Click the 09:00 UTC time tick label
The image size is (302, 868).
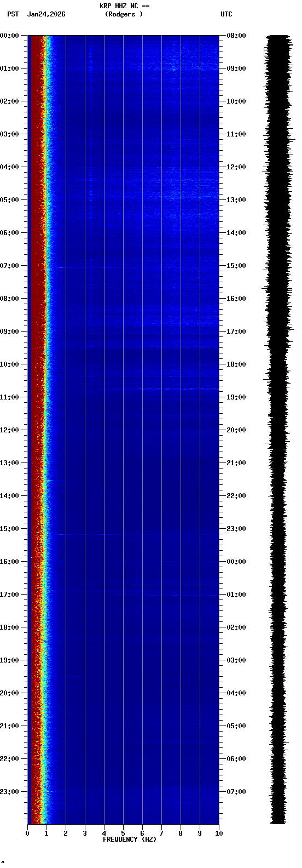[x=236, y=68]
